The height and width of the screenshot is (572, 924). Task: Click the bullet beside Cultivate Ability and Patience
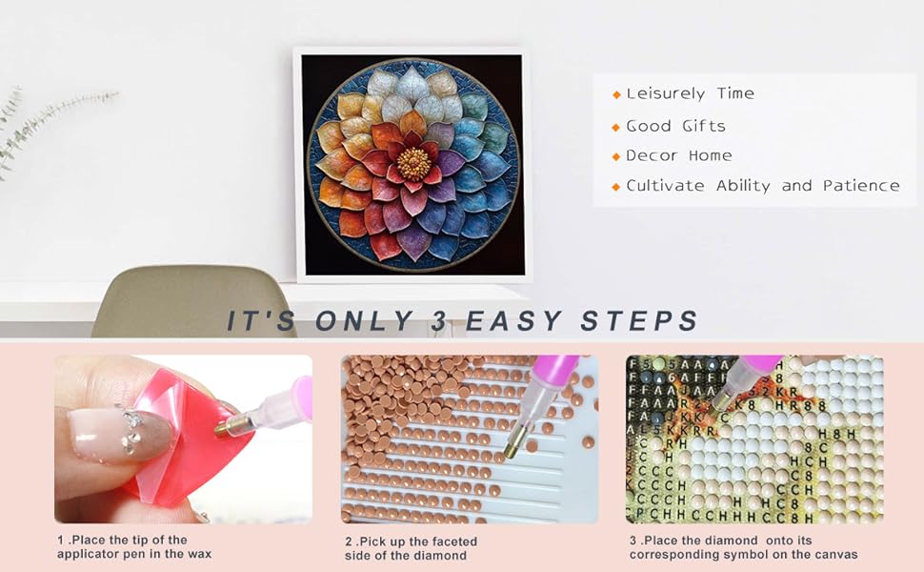click(616, 186)
